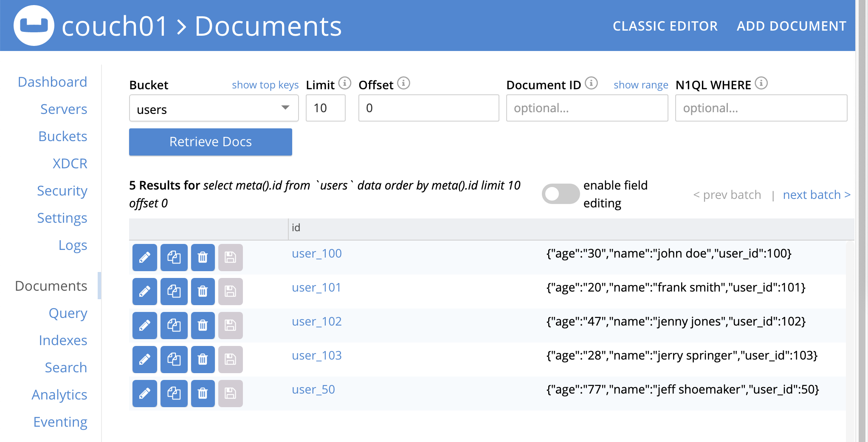Image resolution: width=868 pixels, height=442 pixels.
Task: Focus the Offset input field
Action: tap(429, 108)
